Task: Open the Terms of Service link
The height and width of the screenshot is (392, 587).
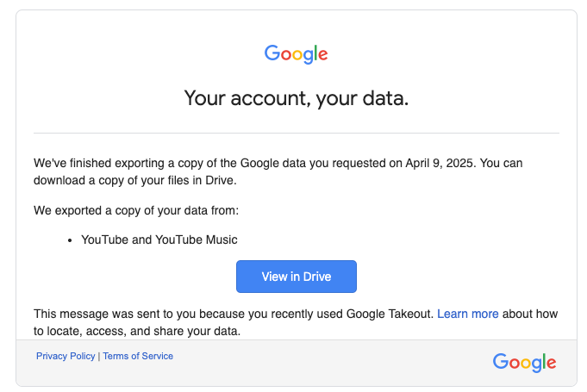Action: pyautogui.click(x=138, y=356)
